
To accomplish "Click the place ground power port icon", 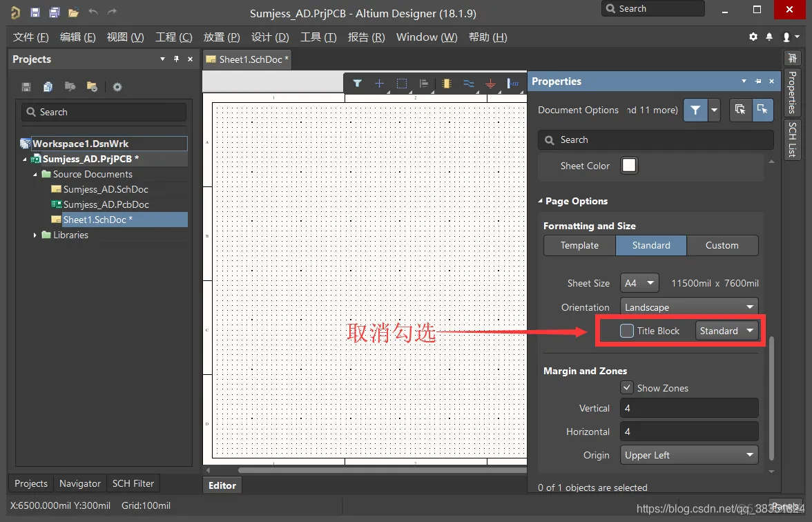I will [490, 84].
